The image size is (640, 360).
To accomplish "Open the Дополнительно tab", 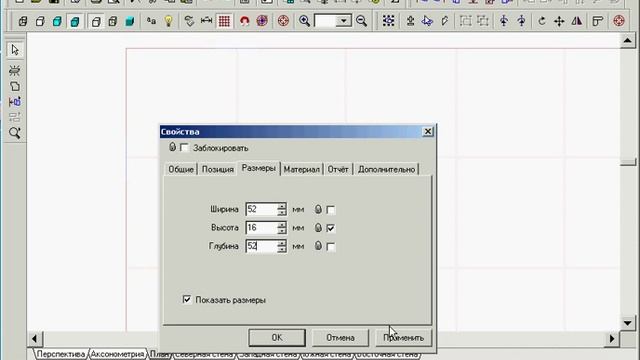I will click(386, 169).
